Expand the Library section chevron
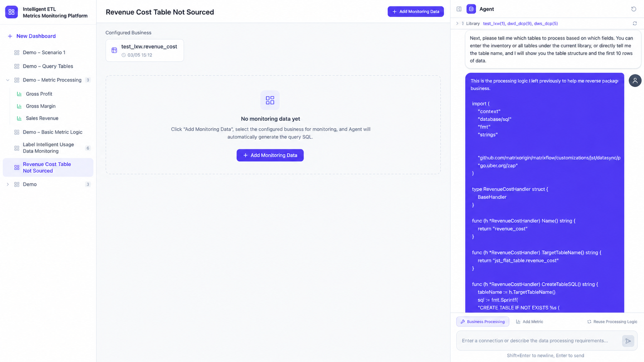The height and width of the screenshot is (362, 644). (x=457, y=23)
